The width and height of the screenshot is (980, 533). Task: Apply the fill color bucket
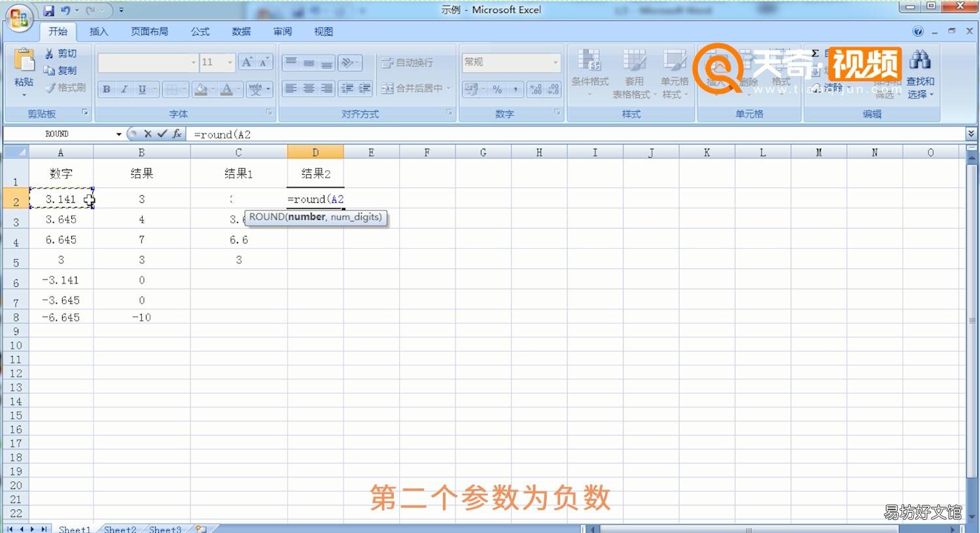pyautogui.click(x=201, y=89)
